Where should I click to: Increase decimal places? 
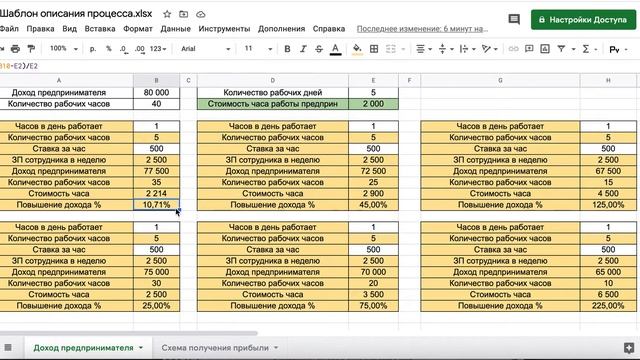coord(140,49)
